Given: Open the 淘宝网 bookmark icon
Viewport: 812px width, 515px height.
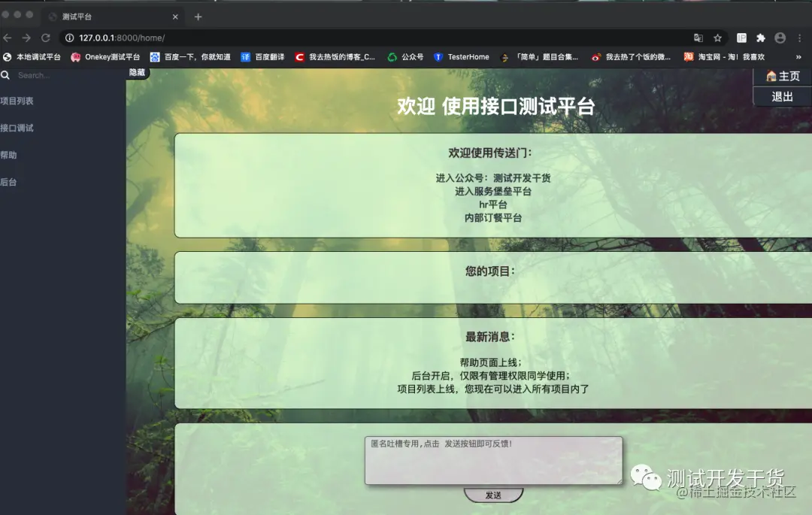Looking at the screenshot, I should pos(687,56).
